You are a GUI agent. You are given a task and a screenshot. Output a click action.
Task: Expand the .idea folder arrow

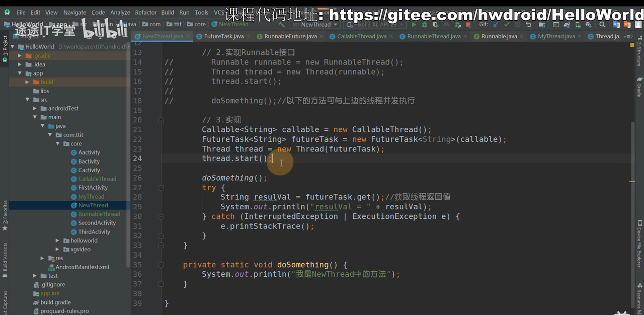pyautogui.click(x=20, y=64)
